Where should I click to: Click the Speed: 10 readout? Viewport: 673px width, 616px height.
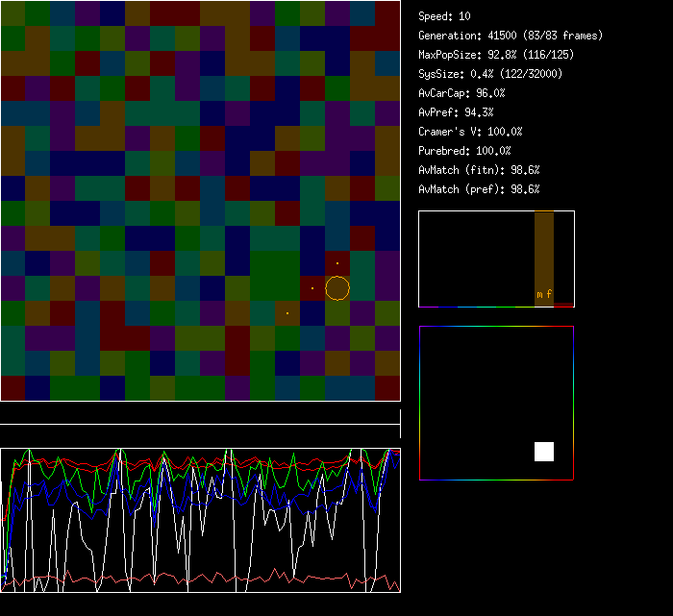pos(444,16)
